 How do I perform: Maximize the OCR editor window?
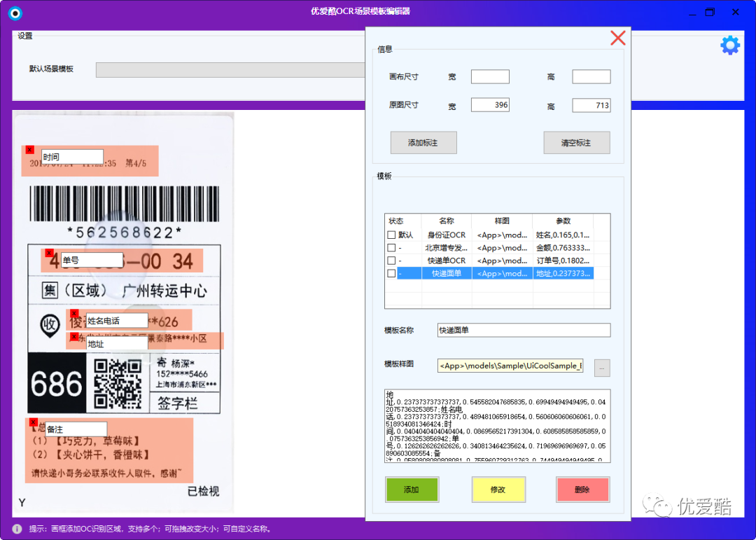[710, 13]
